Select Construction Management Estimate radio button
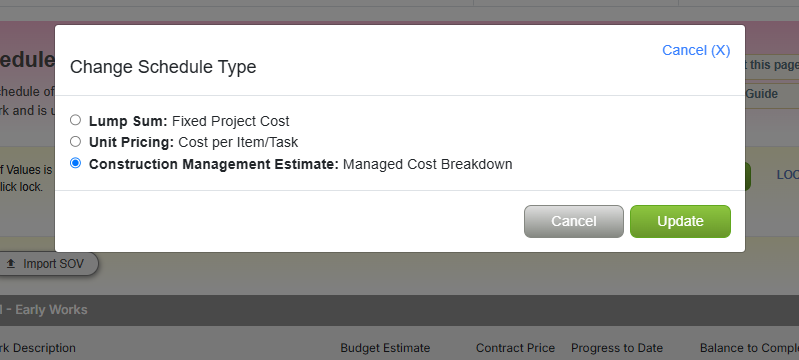The height and width of the screenshot is (360, 799). coord(75,163)
